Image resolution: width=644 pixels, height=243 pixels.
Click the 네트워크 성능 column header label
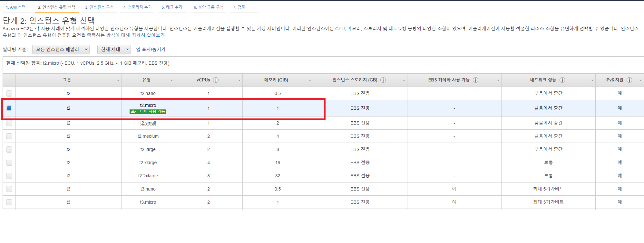click(543, 80)
